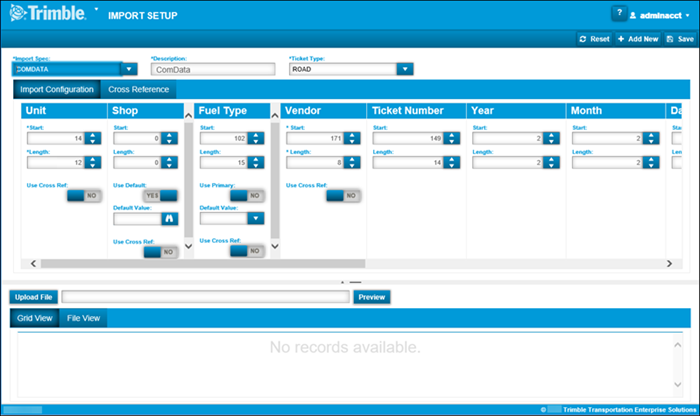Click horizontal scrollbar right arrow
This screenshot has height=416, width=700.
point(669,264)
